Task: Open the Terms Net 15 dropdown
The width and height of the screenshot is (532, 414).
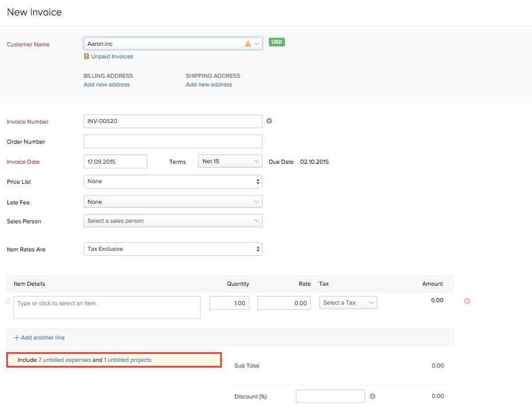Action: [x=230, y=161]
